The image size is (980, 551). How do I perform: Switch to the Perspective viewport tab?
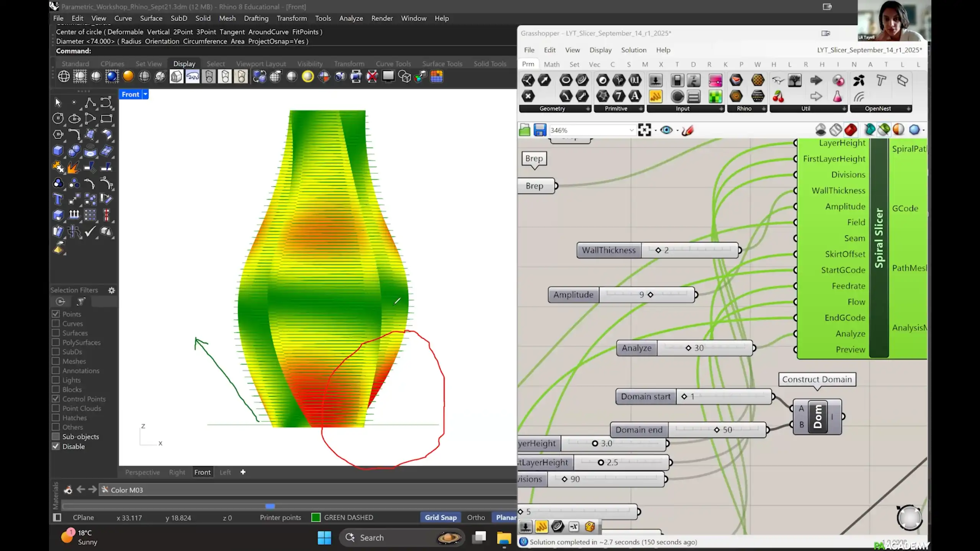(142, 472)
